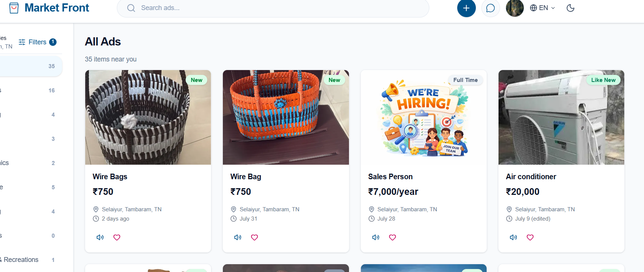This screenshot has height=272, width=644.
Task: Click the speaker icon on Wire Bag card
Action: point(238,237)
